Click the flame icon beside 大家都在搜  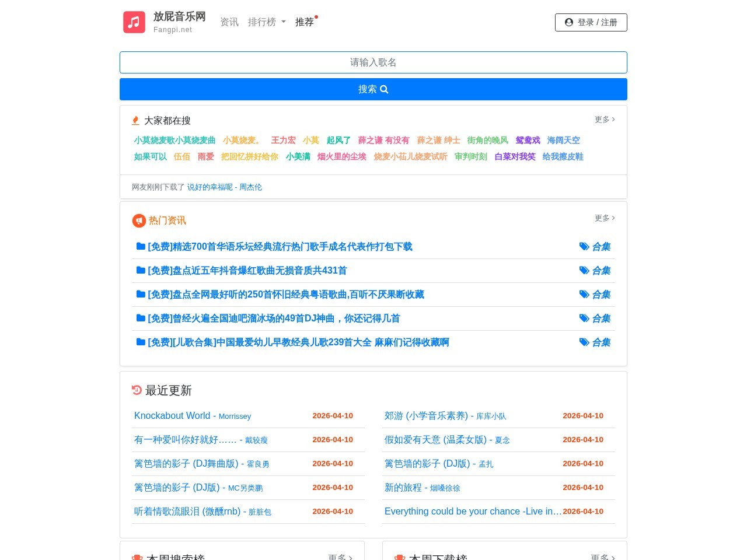click(135, 120)
